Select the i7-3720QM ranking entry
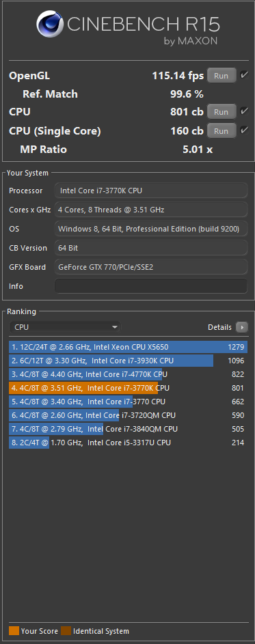The image size is (255, 644). [x=128, y=415]
